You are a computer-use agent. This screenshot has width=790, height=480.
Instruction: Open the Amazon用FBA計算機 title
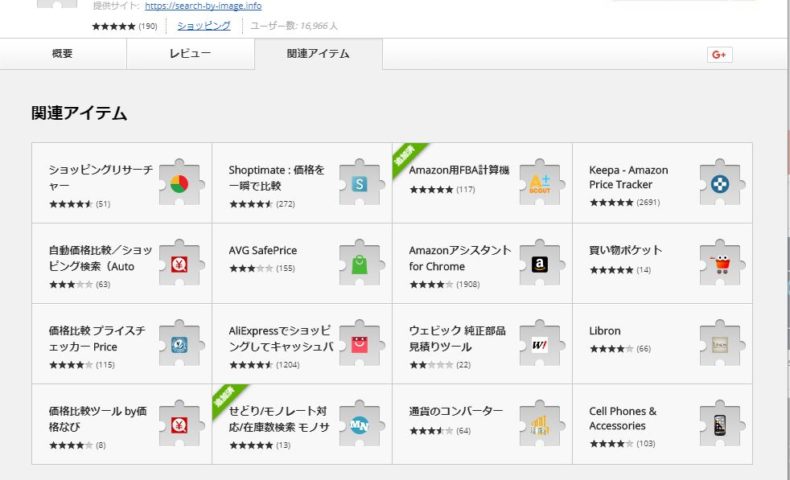point(459,170)
